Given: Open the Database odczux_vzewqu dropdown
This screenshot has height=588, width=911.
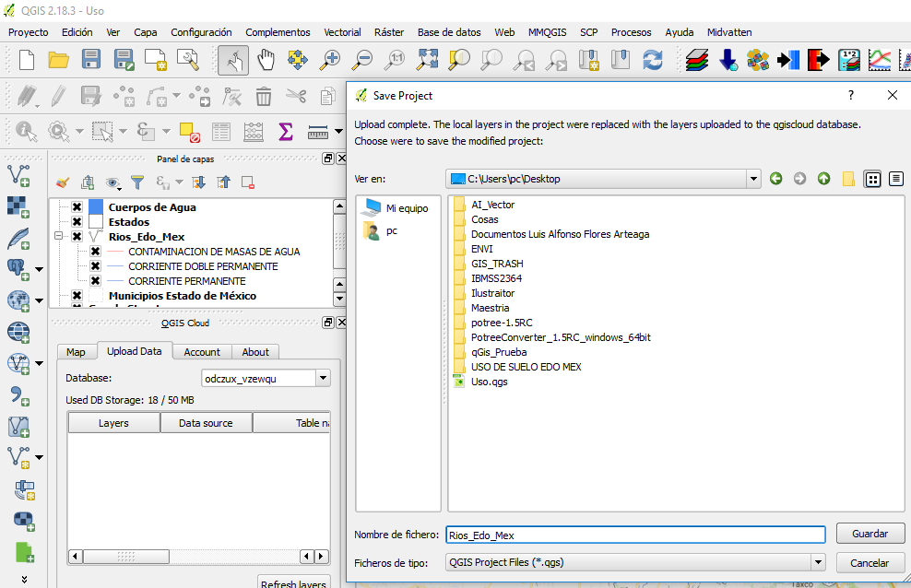Looking at the screenshot, I should 323,379.
